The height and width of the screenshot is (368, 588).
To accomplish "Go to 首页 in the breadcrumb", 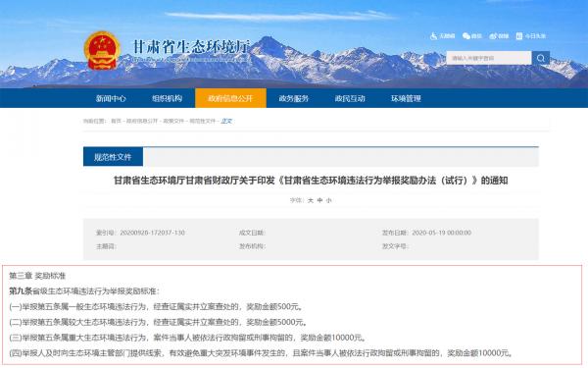I will [x=116, y=121].
